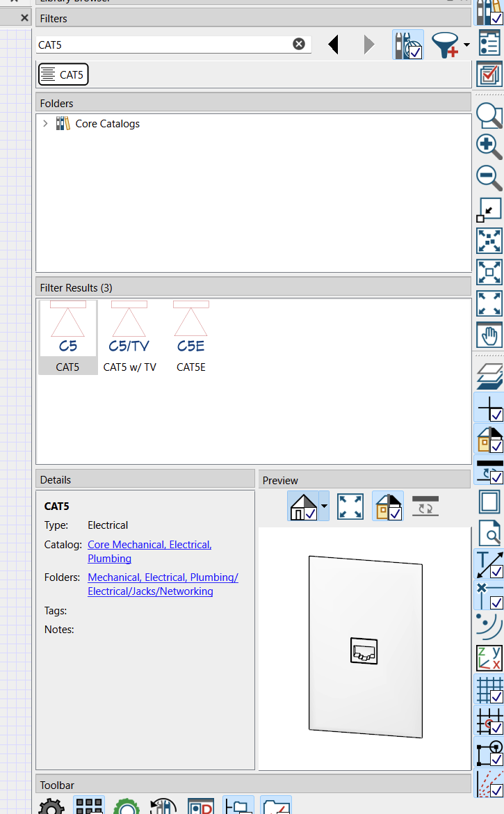Open the Project Browser list icon
The width and height of the screenshot is (504, 814).
pos(489,42)
